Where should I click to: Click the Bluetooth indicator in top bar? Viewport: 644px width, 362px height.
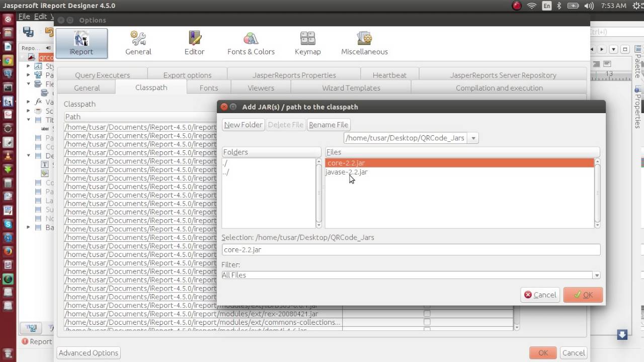pyautogui.click(x=559, y=6)
